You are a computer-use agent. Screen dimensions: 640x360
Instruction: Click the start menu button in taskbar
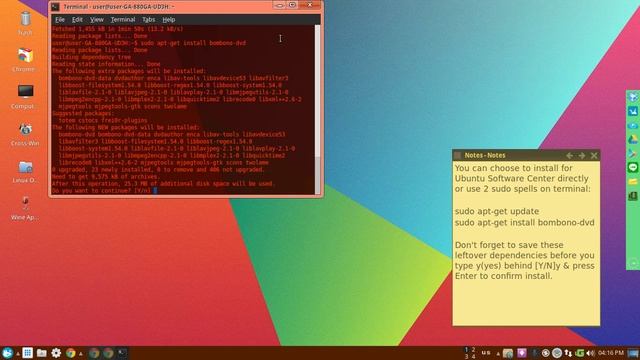coord(7,353)
